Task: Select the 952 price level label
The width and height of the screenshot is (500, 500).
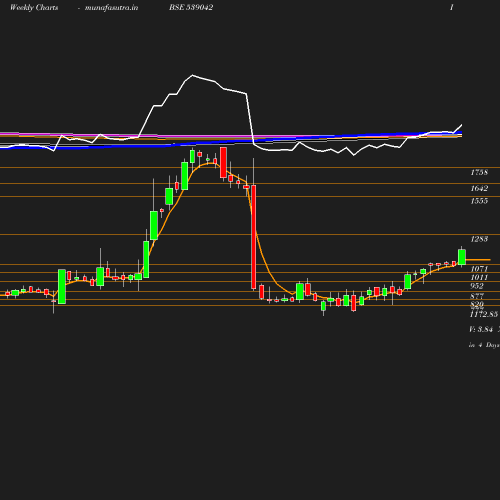Action: [x=477, y=286]
